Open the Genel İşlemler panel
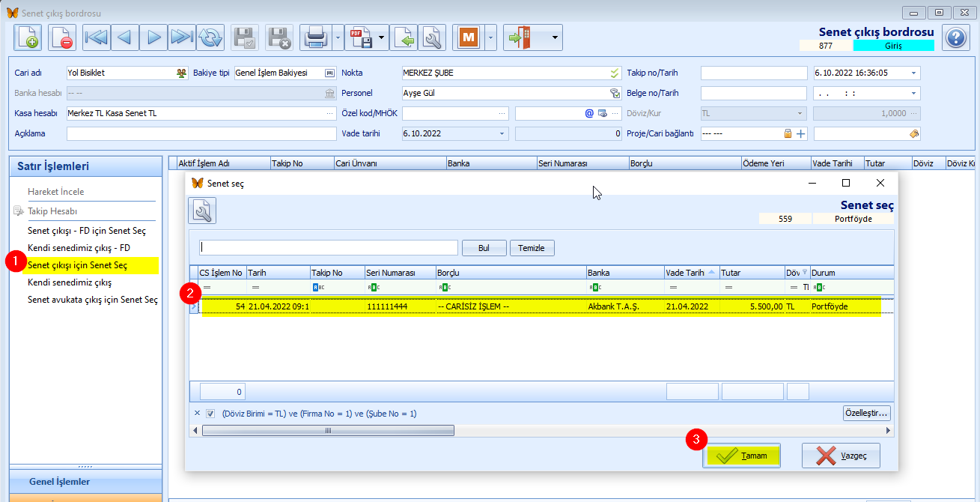This screenshot has height=502, width=980. 85,481
